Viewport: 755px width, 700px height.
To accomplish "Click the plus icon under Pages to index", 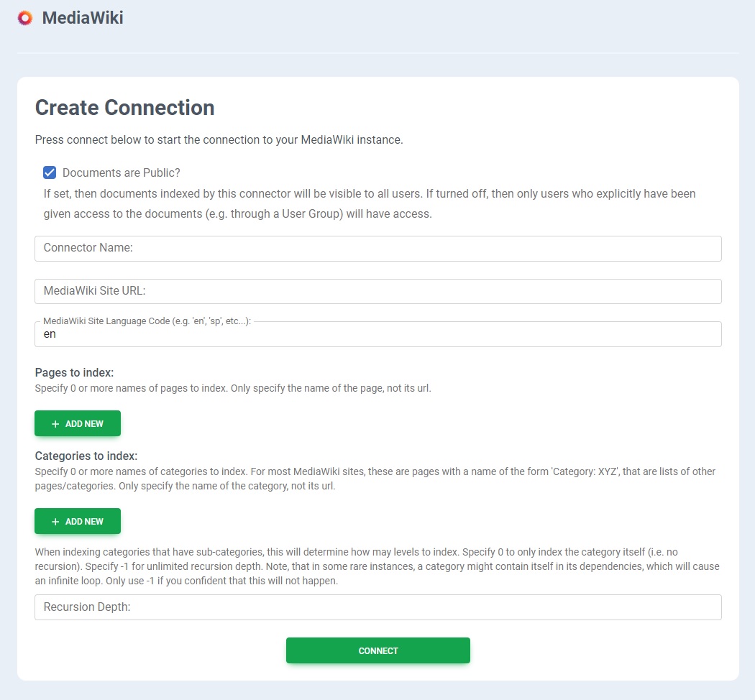I will (x=55, y=424).
